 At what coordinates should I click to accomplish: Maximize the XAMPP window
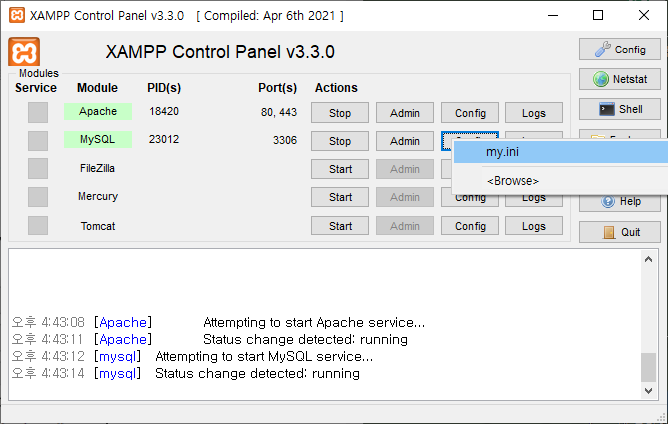click(x=598, y=15)
